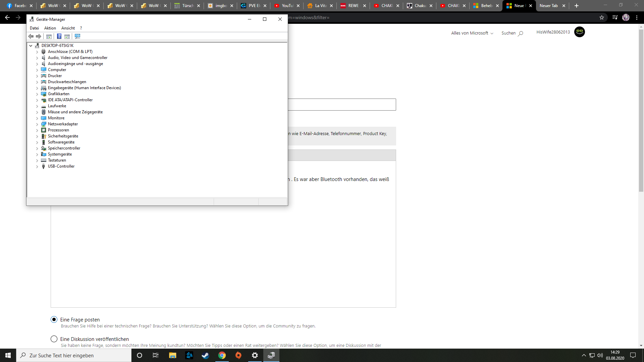644x362 pixels.
Task: Select the Softwaregeräte tree item
Action: [x=61, y=142]
